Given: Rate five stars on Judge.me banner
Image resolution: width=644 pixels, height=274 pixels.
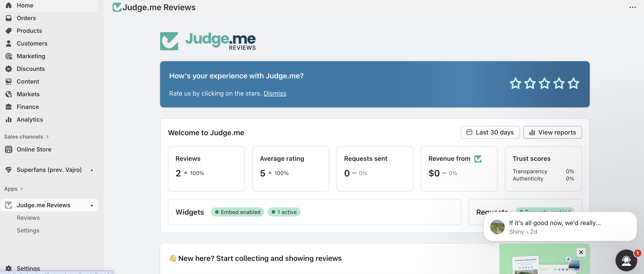Looking at the screenshot, I should 573,83.
